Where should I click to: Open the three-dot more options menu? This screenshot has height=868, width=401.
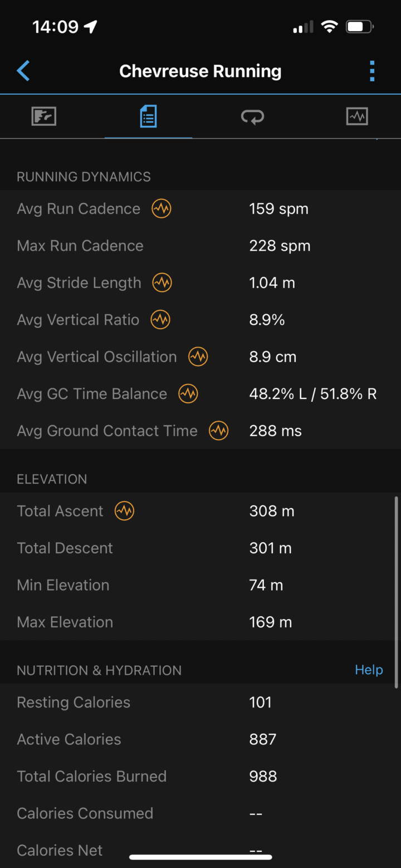[372, 71]
